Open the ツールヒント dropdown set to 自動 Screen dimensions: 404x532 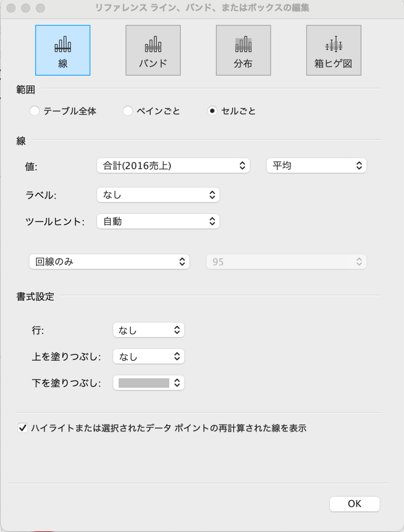click(158, 222)
